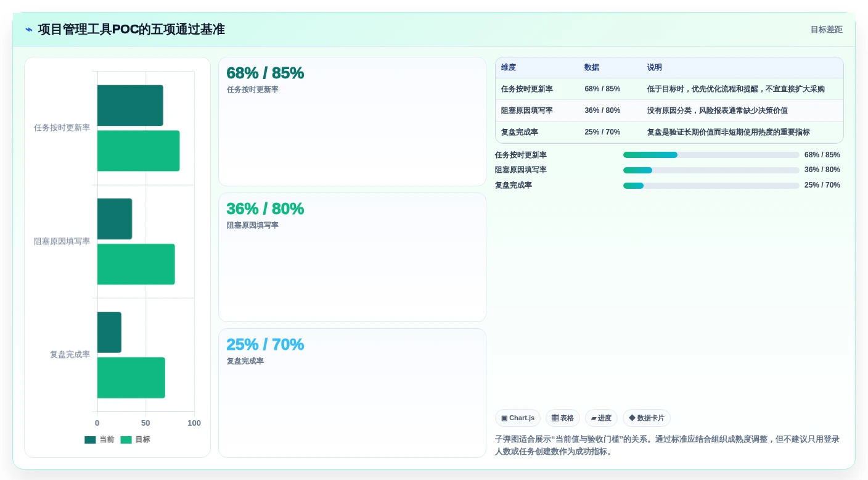Click the 阻塞原因填写率 chart axis label

(62, 241)
